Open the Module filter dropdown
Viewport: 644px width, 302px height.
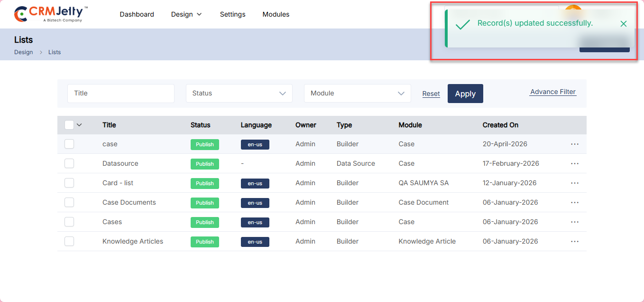click(x=357, y=94)
